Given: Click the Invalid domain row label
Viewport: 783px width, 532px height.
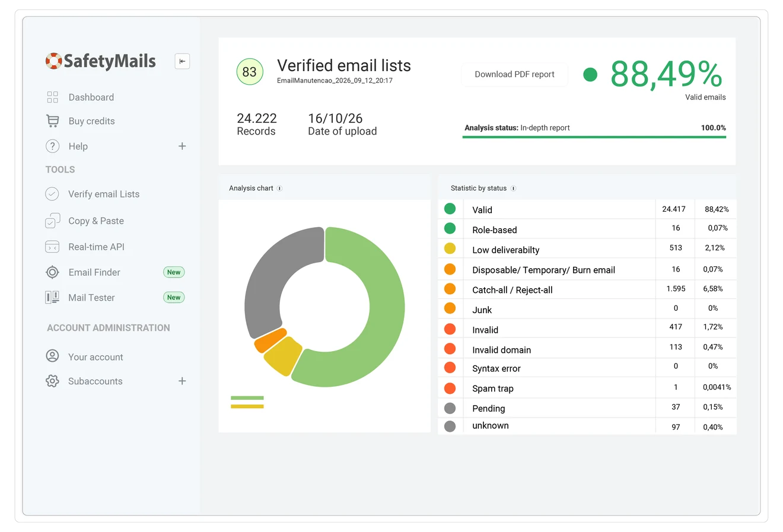Looking at the screenshot, I should click(x=501, y=350).
